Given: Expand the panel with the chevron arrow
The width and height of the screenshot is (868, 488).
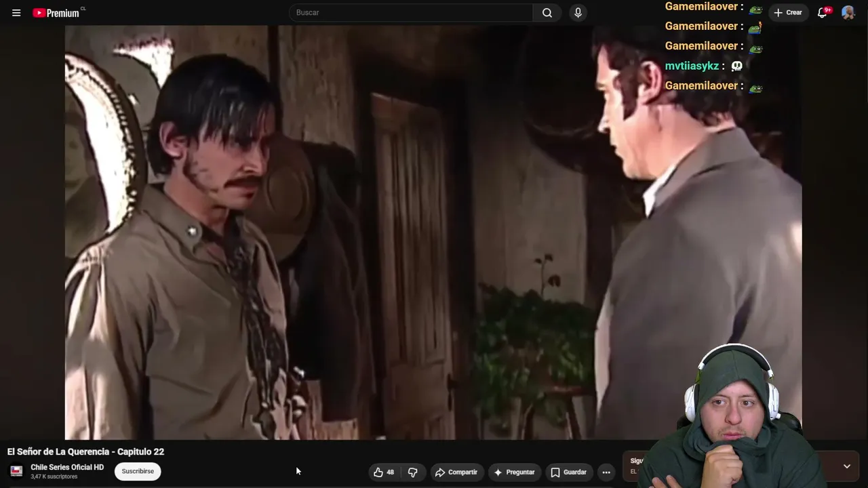Looking at the screenshot, I should coord(847,466).
